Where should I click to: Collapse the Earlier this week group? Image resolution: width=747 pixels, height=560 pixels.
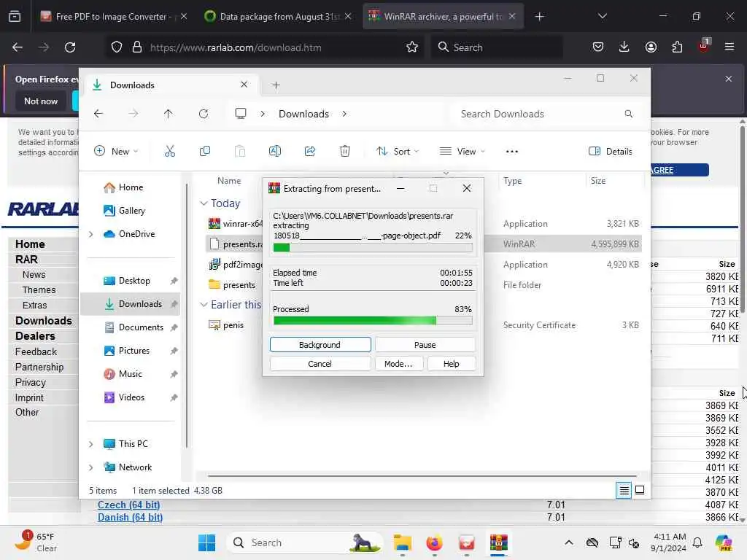[204, 305]
